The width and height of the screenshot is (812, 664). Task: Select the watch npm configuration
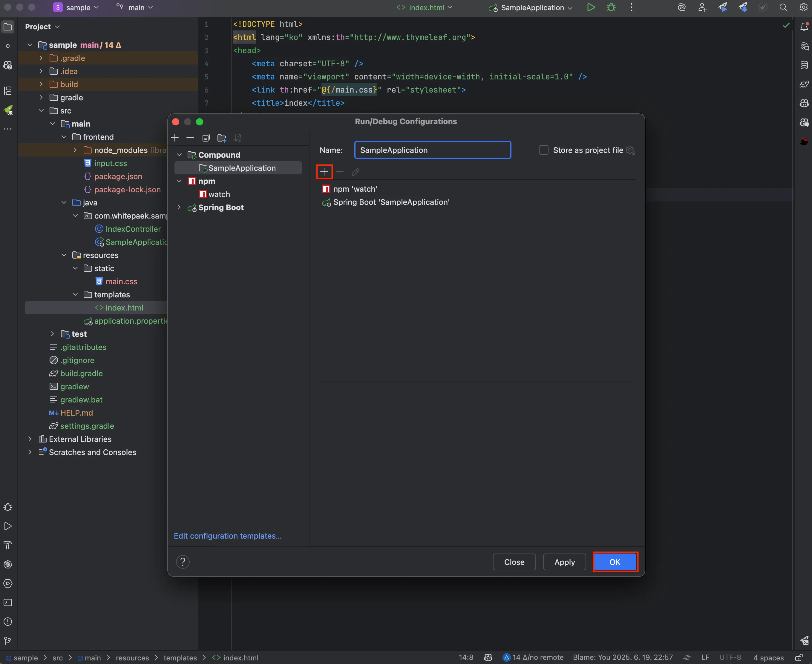tap(219, 194)
